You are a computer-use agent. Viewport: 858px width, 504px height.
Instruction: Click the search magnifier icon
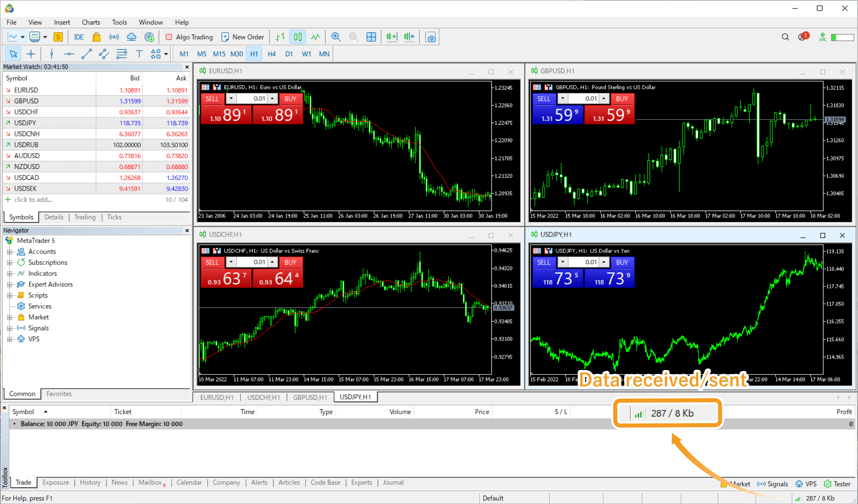tap(785, 37)
